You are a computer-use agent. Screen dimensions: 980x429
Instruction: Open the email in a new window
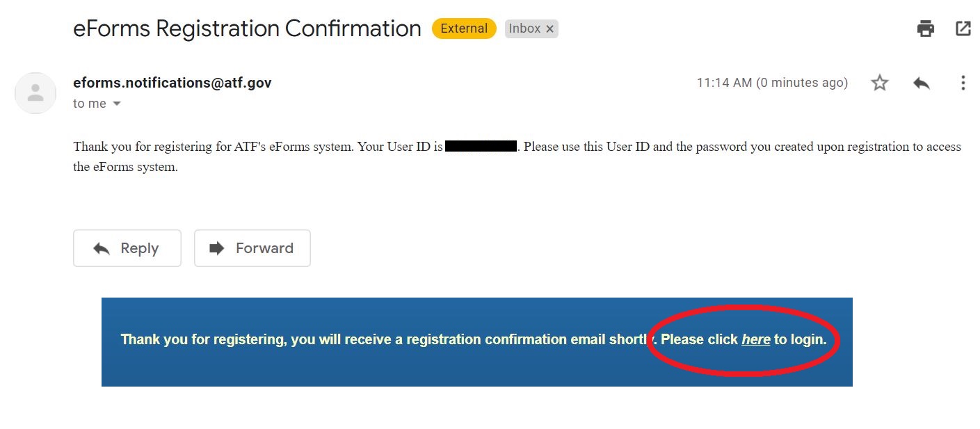963,29
